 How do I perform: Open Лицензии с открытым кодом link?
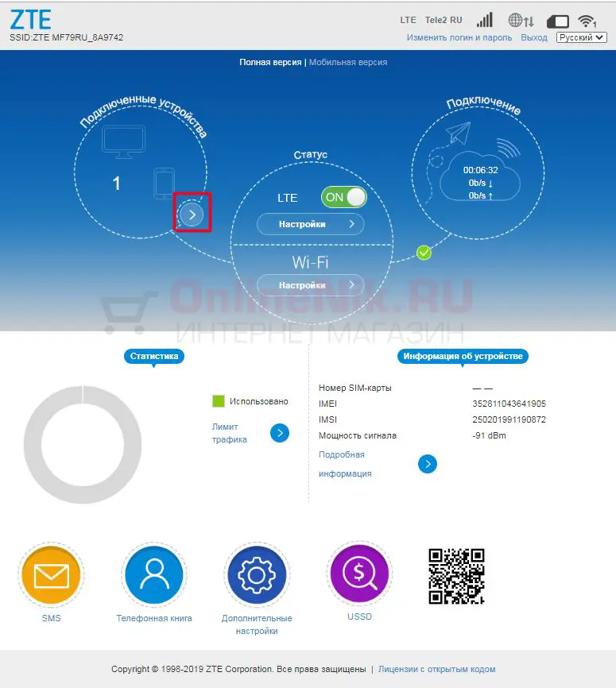(437, 669)
